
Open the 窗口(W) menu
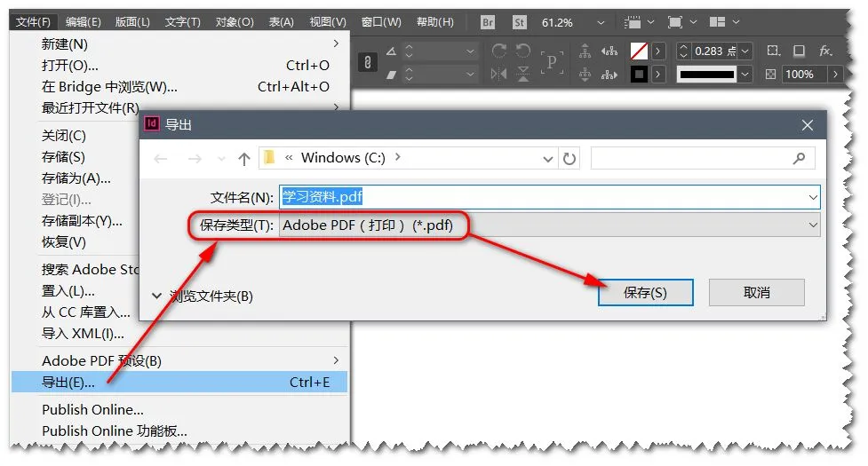381,22
